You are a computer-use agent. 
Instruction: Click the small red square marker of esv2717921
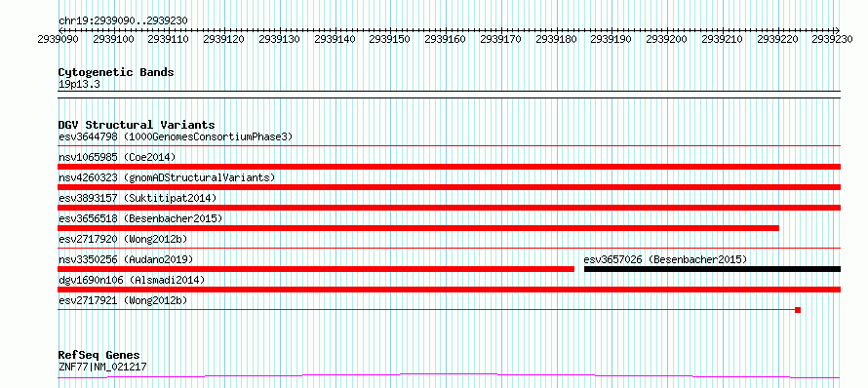tap(798, 310)
